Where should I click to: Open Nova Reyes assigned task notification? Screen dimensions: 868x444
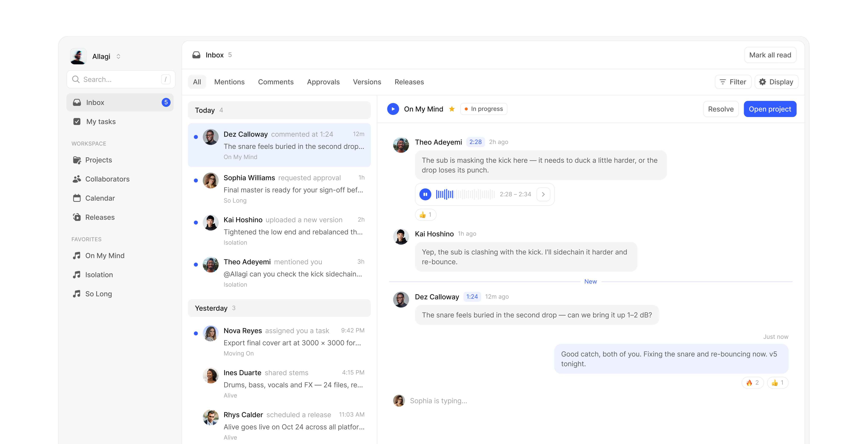pyautogui.click(x=279, y=342)
